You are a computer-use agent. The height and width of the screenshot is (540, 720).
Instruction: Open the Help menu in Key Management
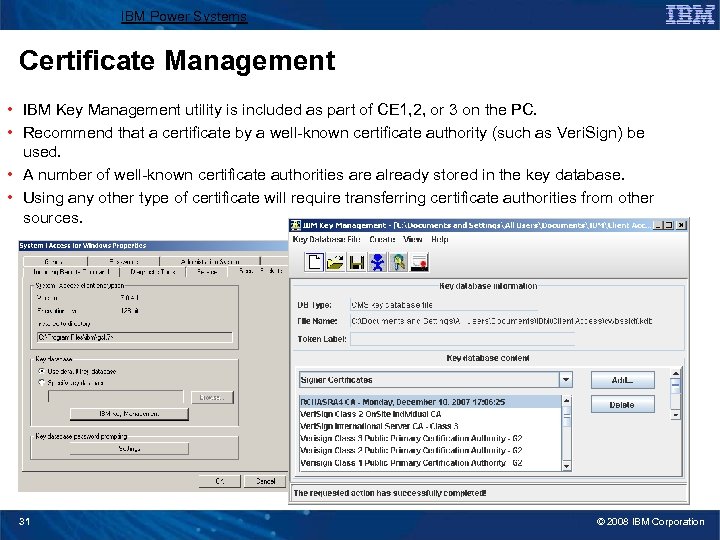(439, 239)
